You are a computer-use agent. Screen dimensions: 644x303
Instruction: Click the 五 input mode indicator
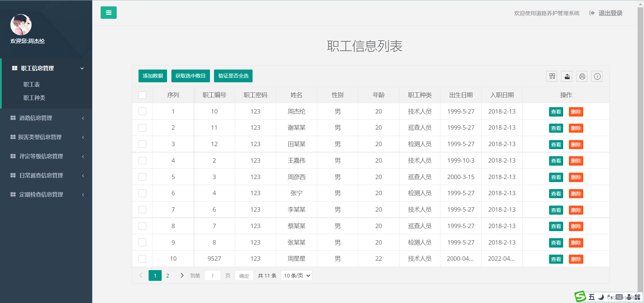(x=592, y=297)
